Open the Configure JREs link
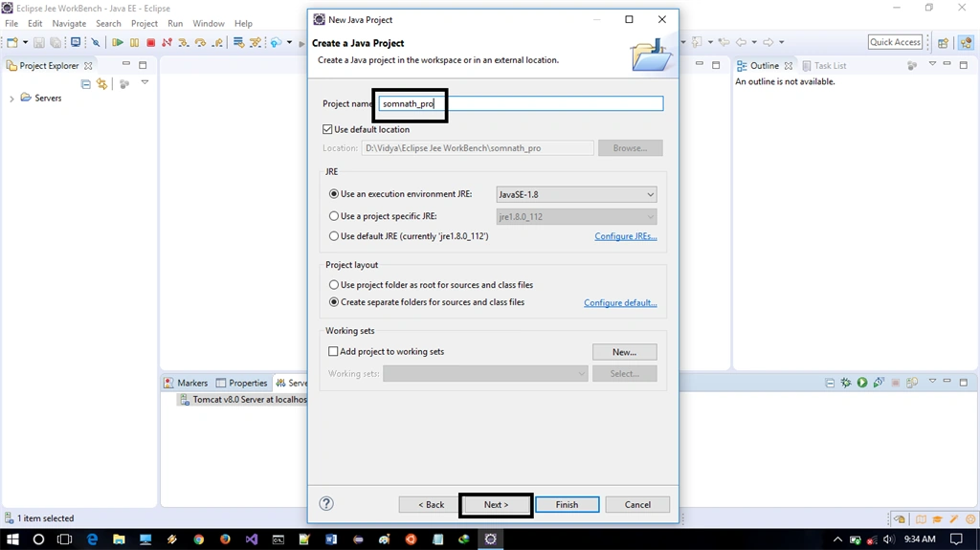The height and width of the screenshot is (550, 980). click(x=626, y=236)
